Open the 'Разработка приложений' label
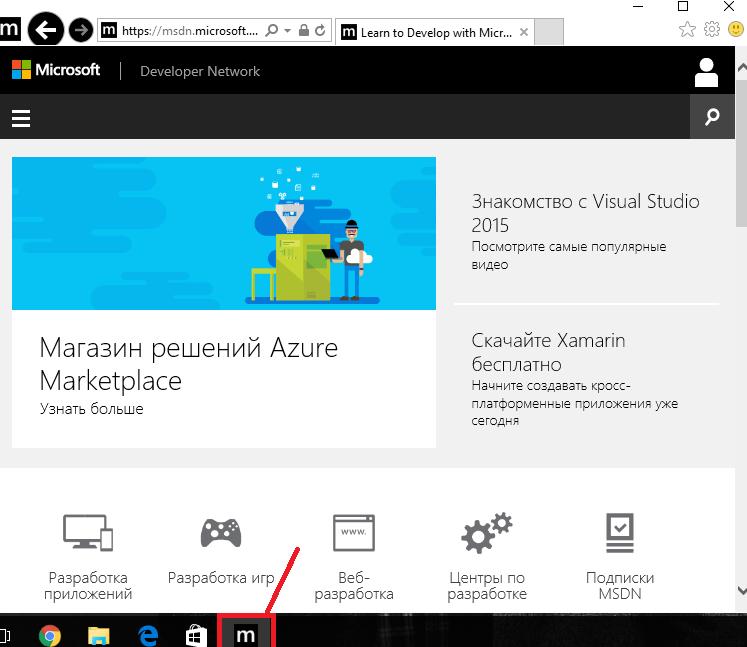 [88, 586]
